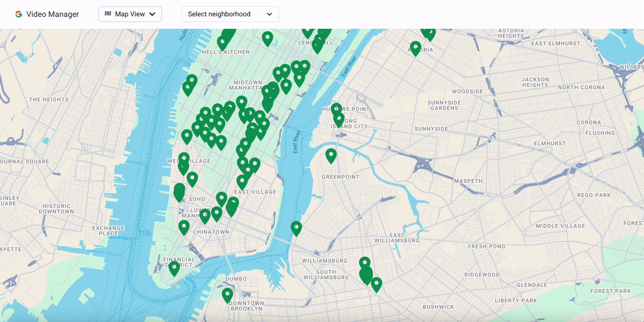Click the Video Manager title
Screen dimensions: 644x322
pos(52,14)
